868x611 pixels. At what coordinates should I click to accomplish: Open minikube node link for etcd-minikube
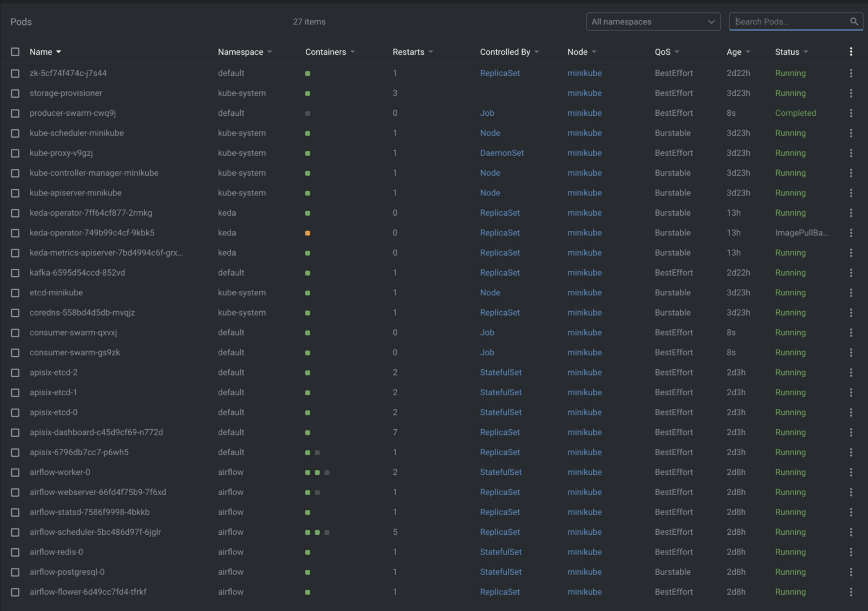pyautogui.click(x=584, y=293)
